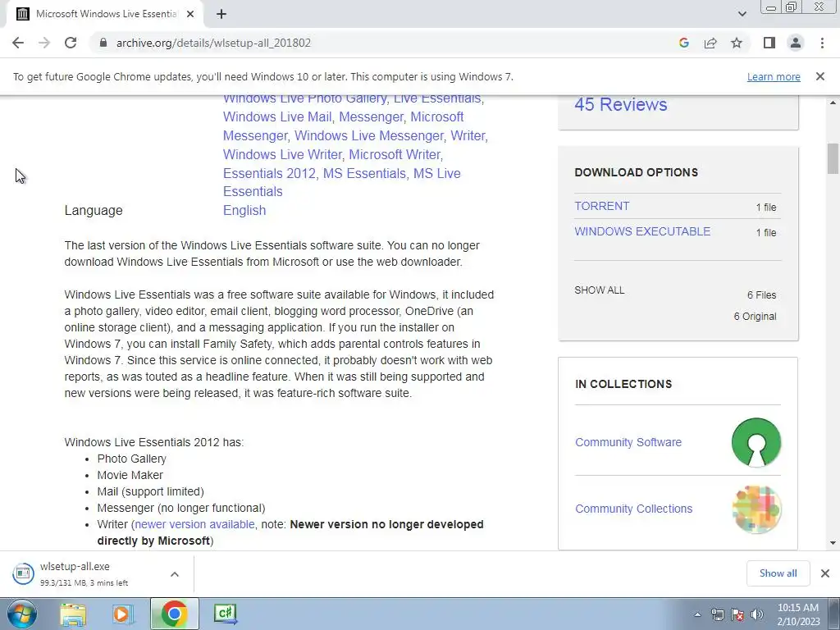This screenshot has height=630, width=840.
Task: Select the Microsoft Windows Live Essentials tab
Action: tap(105, 15)
